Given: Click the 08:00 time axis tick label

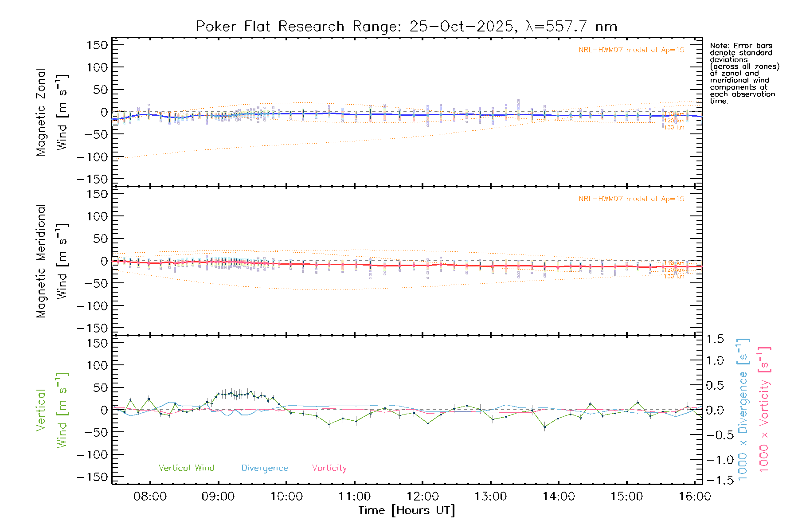Looking at the screenshot, I should [x=150, y=497].
